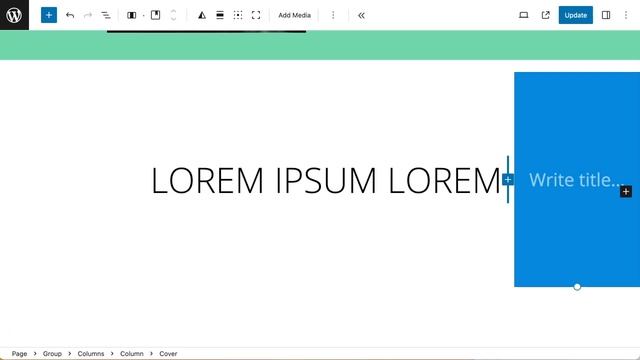Toggle full height for Cover
Screen dimensions: 640x360
[256, 15]
